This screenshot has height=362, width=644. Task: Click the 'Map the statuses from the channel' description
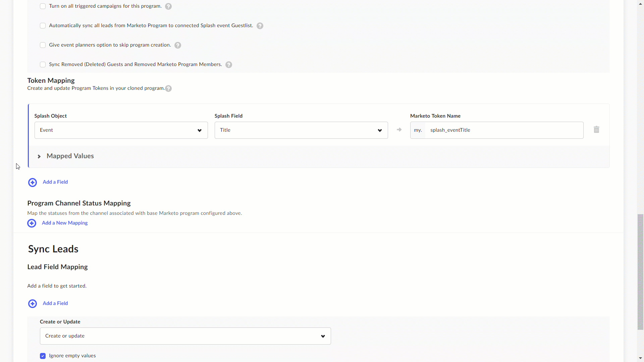point(135,213)
